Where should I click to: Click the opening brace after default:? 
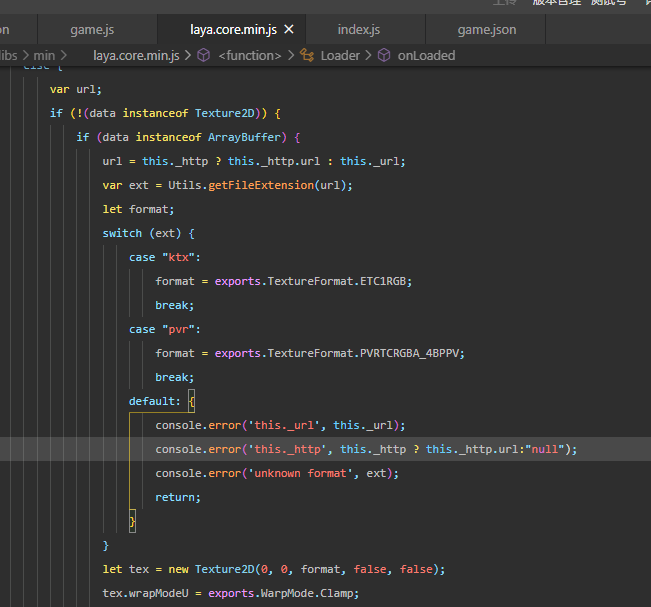click(191, 401)
